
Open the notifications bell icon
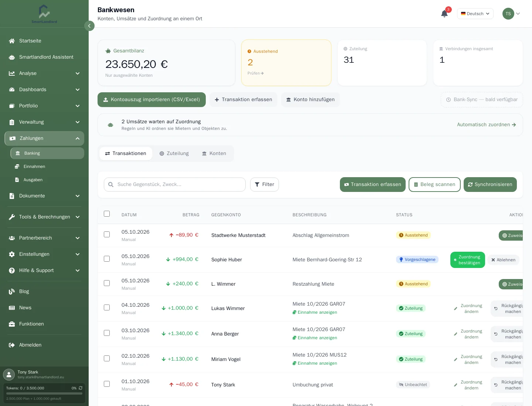444,14
